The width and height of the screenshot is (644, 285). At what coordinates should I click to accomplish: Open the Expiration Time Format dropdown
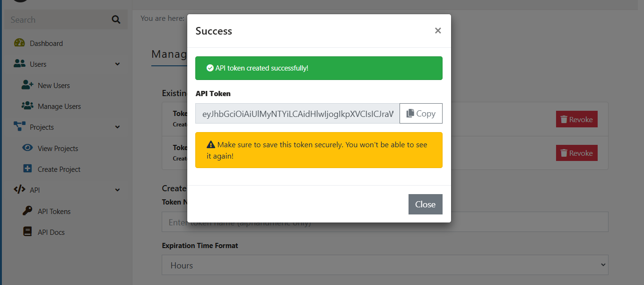[x=385, y=265]
